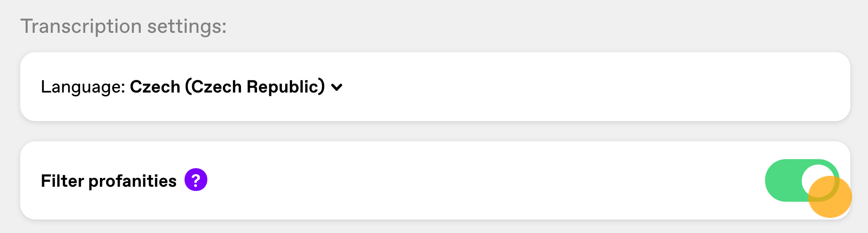Expand the Czech (Czech Republic) language selector
Viewport: 868px width, 233px height.
236,87
